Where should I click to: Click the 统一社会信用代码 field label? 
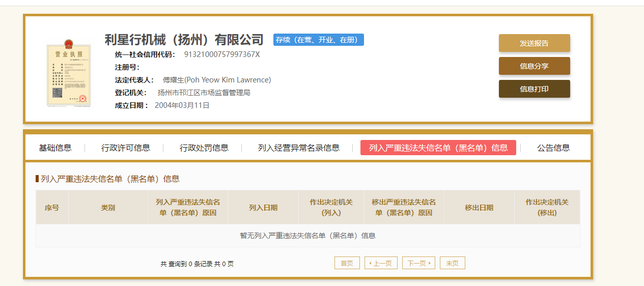145,54
